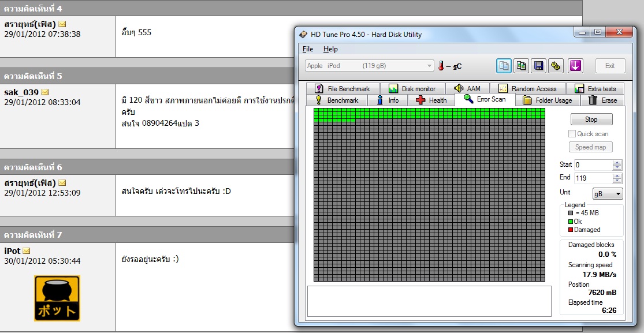This screenshot has width=644, height=333.
Task: Decrease the End value with spinner
Action: [617, 181]
